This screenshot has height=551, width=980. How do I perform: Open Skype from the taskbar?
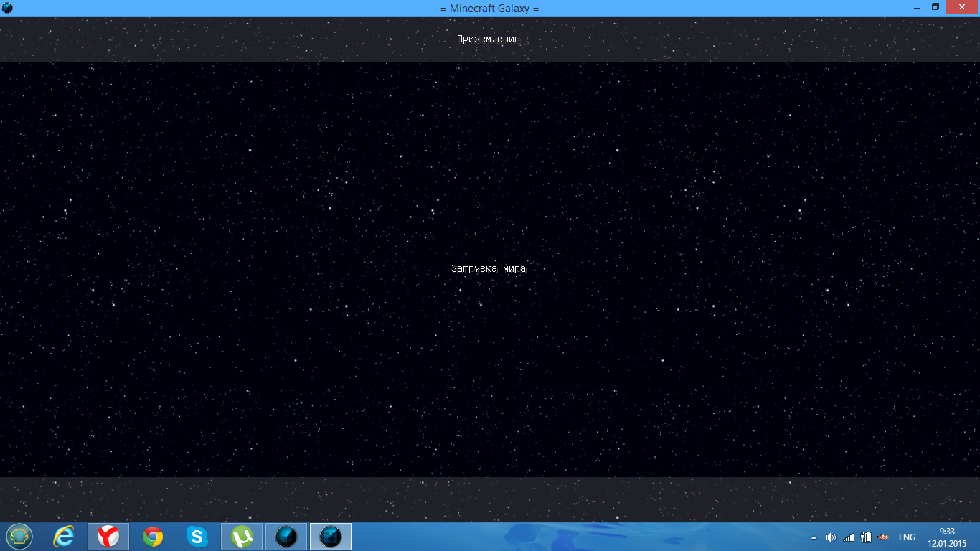[197, 537]
